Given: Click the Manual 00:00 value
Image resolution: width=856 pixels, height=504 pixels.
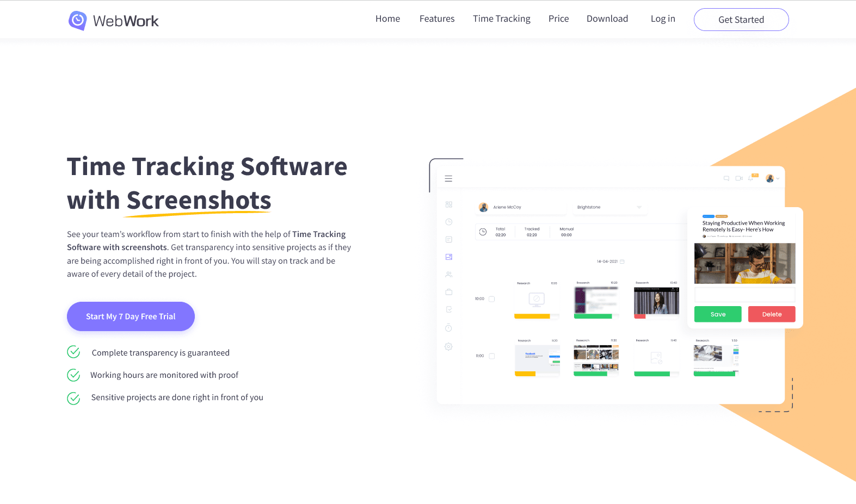Looking at the screenshot, I should coord(566,235).
